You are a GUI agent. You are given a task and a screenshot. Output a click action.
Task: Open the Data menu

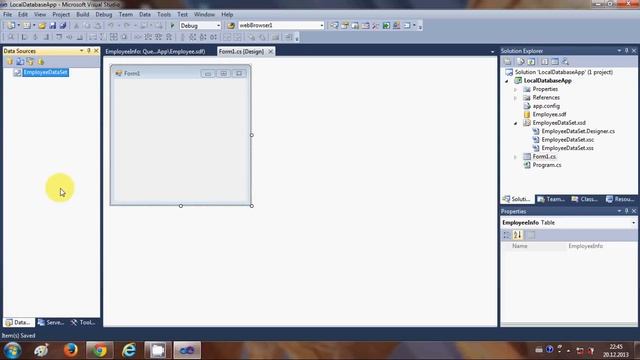[x=144, y=14]
